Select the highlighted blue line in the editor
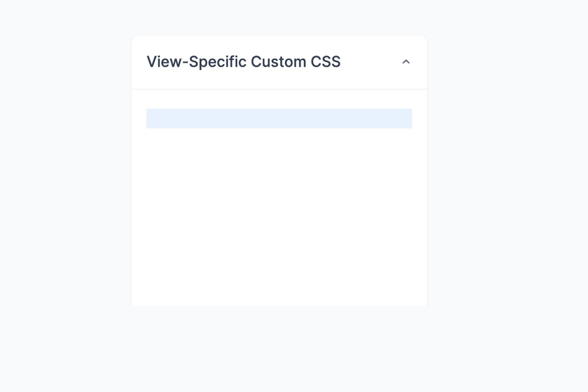The width and height of the screenshot is (588, 392). pyautogui.click(x=279, y=118)
